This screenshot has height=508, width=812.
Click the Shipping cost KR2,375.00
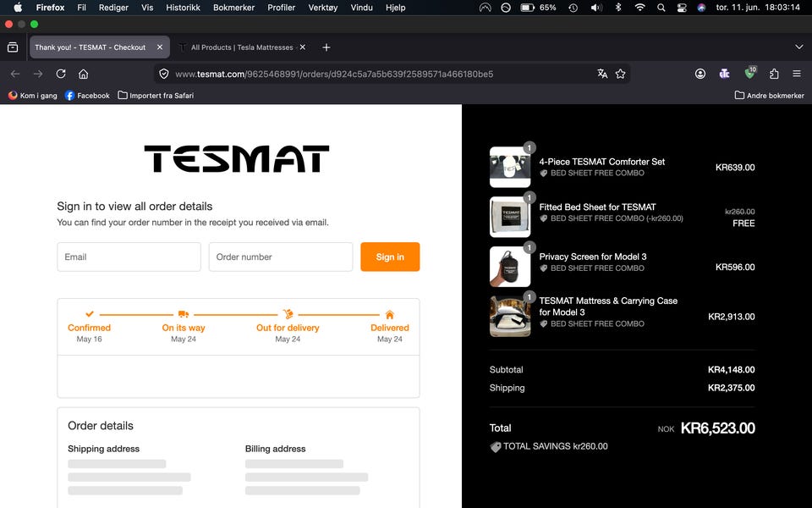click(x=731, y=388)
